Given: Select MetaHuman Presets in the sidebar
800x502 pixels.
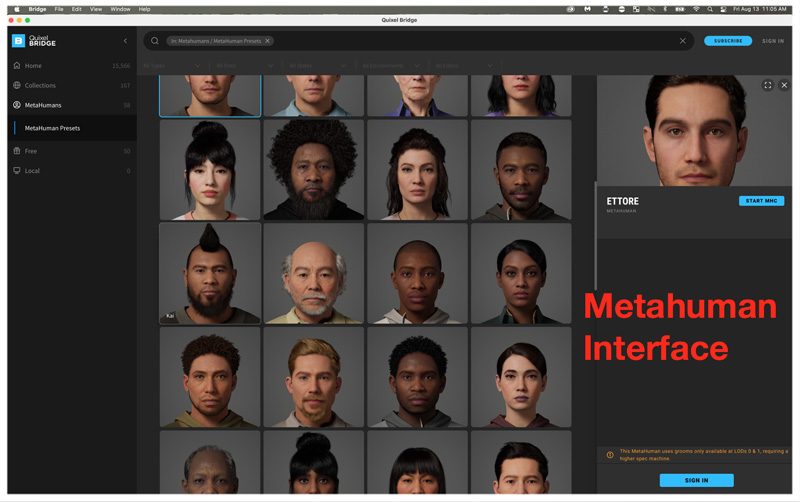Looking at the screenshot, I should [x=52, y=128].
